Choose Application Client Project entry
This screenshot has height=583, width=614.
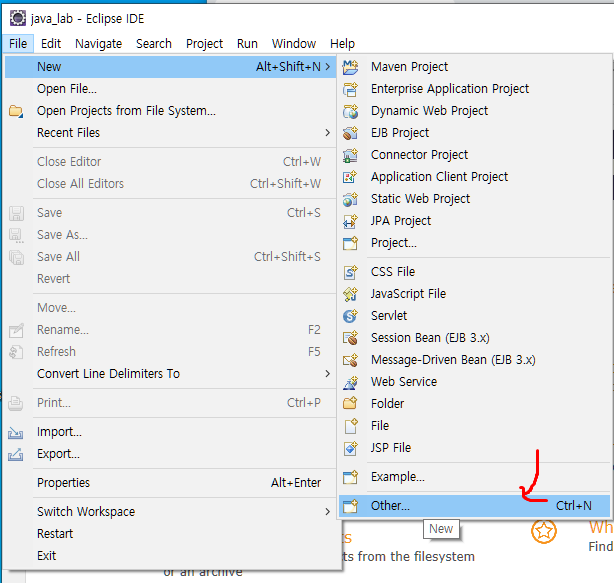(x=475, y=177)
